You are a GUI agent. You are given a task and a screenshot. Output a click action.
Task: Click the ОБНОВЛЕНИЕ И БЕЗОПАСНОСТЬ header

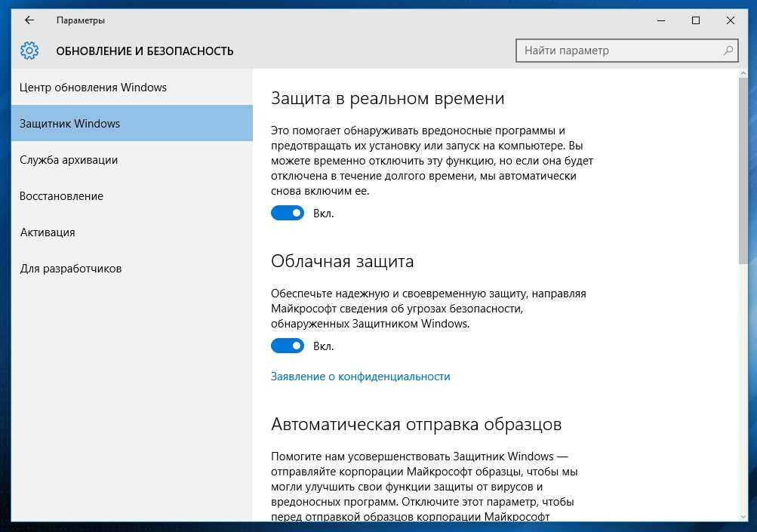(x=145, y=51)
